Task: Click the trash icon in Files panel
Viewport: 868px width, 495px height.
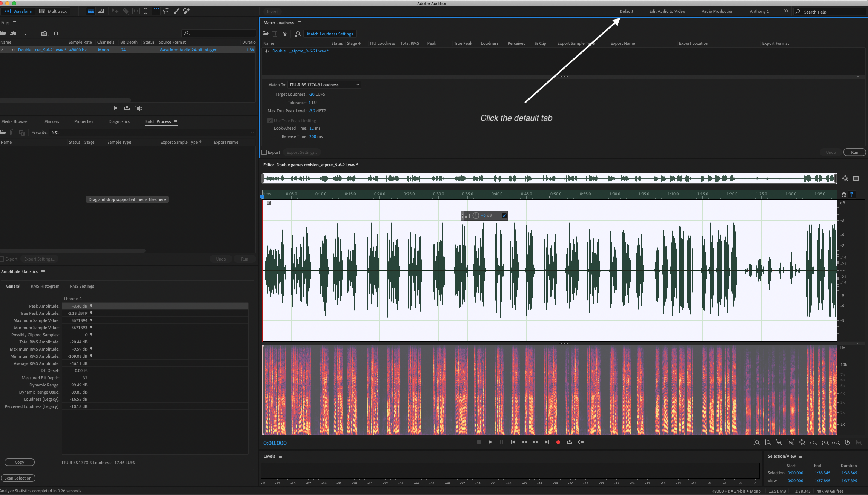Action: (x=56, y=33)
